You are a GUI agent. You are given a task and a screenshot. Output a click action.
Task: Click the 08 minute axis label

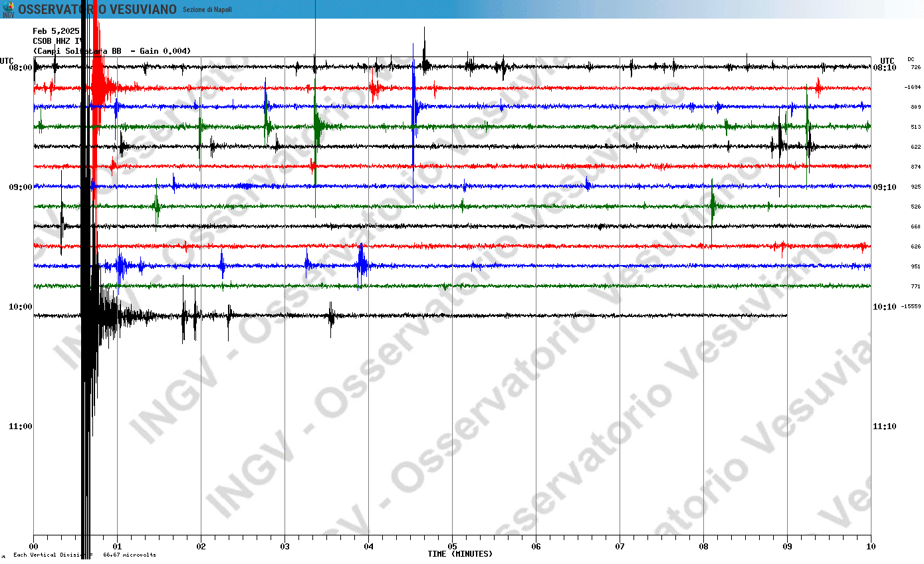[704, 547]
